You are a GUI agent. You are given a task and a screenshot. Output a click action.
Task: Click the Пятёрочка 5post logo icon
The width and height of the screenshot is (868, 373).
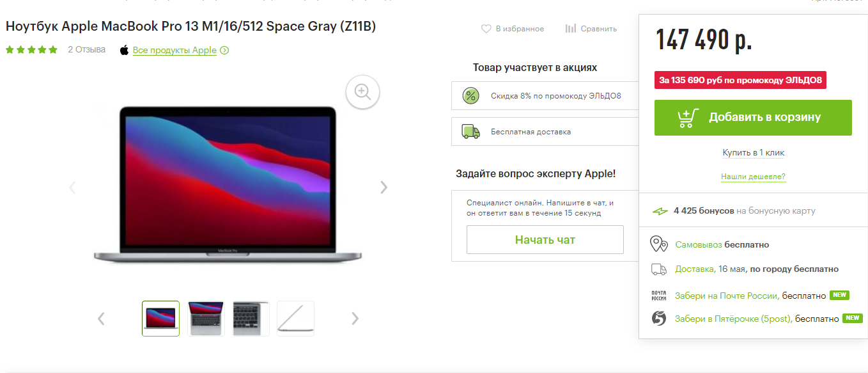659,318
